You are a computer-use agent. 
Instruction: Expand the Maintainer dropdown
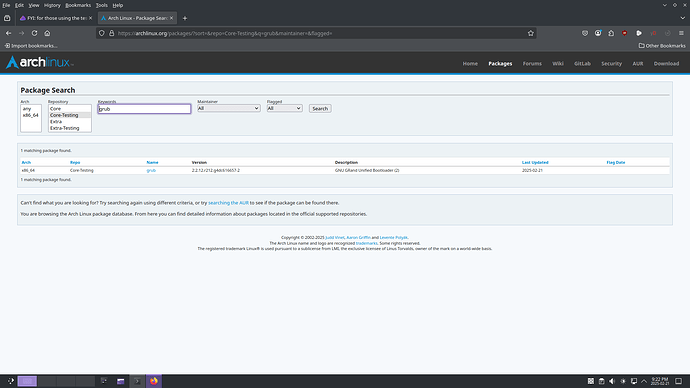click(x=228, y=108)
